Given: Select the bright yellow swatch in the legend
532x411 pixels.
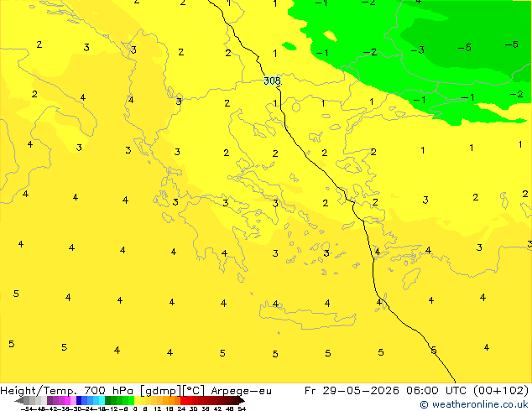Looking at the screenshot, I should (x=137, y=400).
